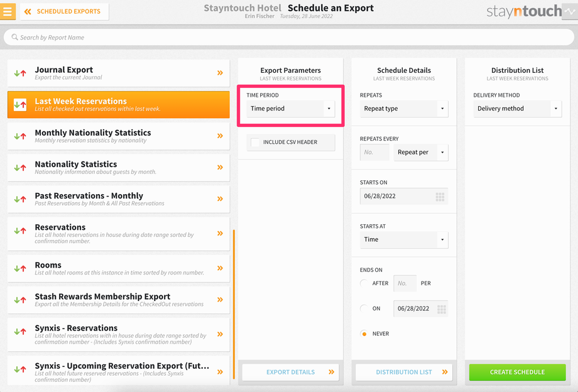Image resolution: width=578 pixels, height=392 pixels.
Task: Open Synxis - Upcoming Reservation Export chevron
Action: click(x=220, y=372)
